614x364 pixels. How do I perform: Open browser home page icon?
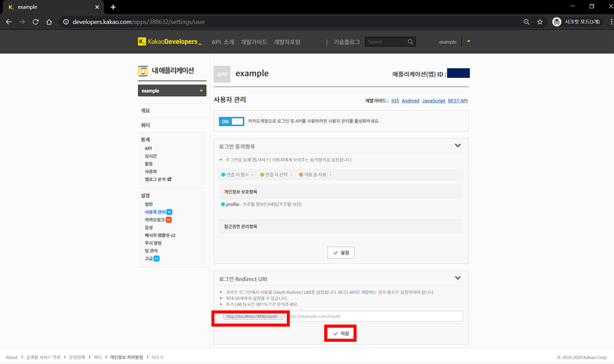tap(49, 22)
